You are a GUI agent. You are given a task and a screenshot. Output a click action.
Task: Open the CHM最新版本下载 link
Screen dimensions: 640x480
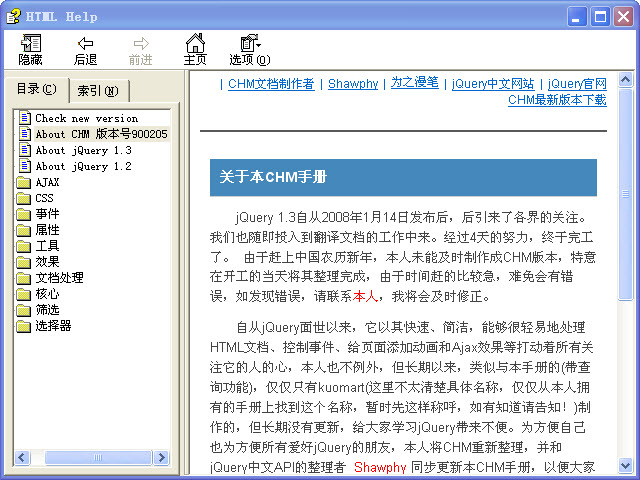point(557,100)
